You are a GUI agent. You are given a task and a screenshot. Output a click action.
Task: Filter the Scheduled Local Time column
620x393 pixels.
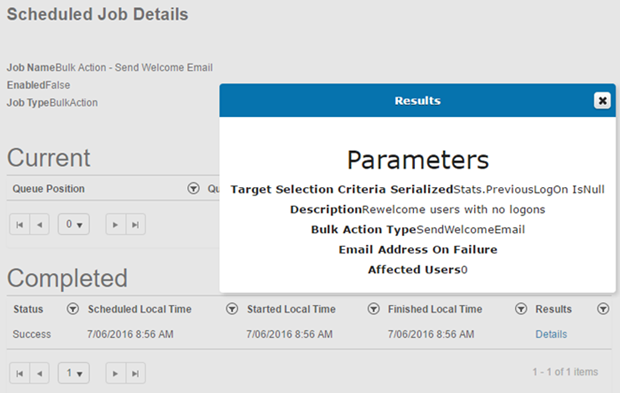tap(232, 309)
